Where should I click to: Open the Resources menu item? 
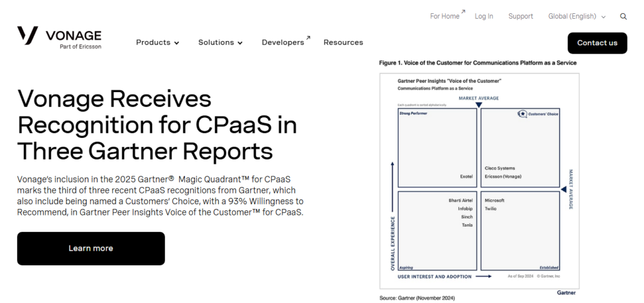tap(343, 42)
